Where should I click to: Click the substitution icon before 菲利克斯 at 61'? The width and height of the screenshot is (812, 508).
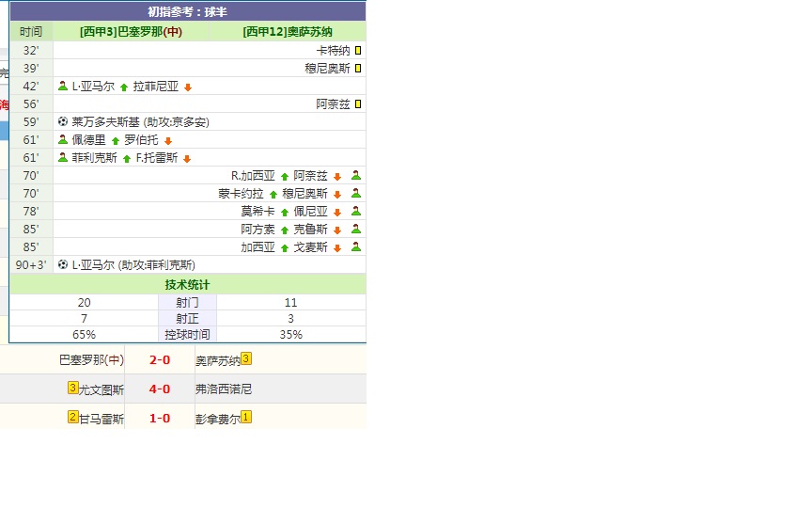(63, 157)
